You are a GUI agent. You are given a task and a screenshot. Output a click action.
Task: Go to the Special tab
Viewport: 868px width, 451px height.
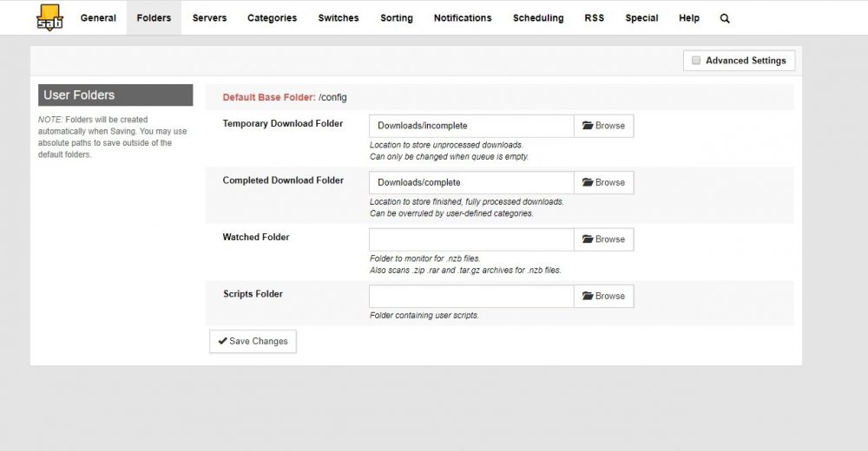point(641,17)
